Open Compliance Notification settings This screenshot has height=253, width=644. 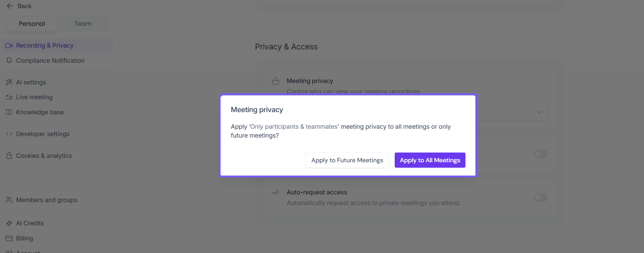[50, 60]
